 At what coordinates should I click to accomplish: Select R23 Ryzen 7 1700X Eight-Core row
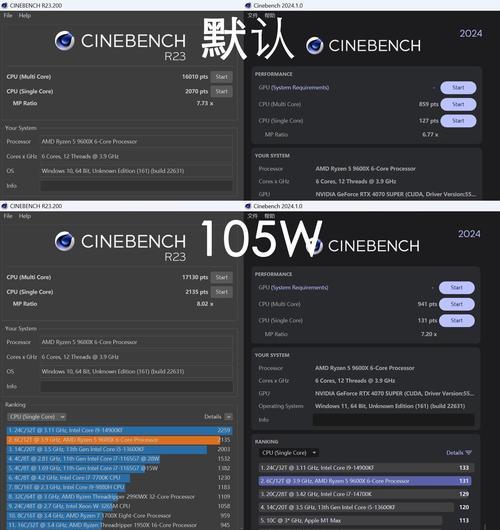tap(119, 515)
